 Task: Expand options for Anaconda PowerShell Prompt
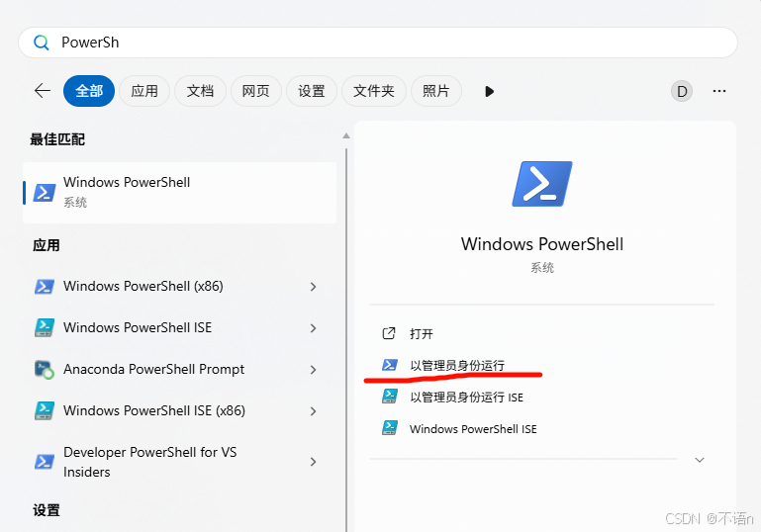313,370
